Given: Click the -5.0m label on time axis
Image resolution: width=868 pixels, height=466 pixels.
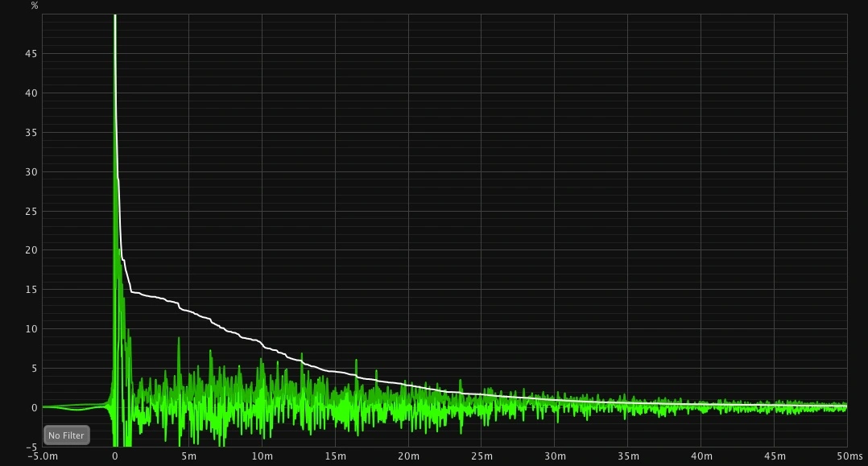Looking at the screenshot, I should tap(42, 456).
